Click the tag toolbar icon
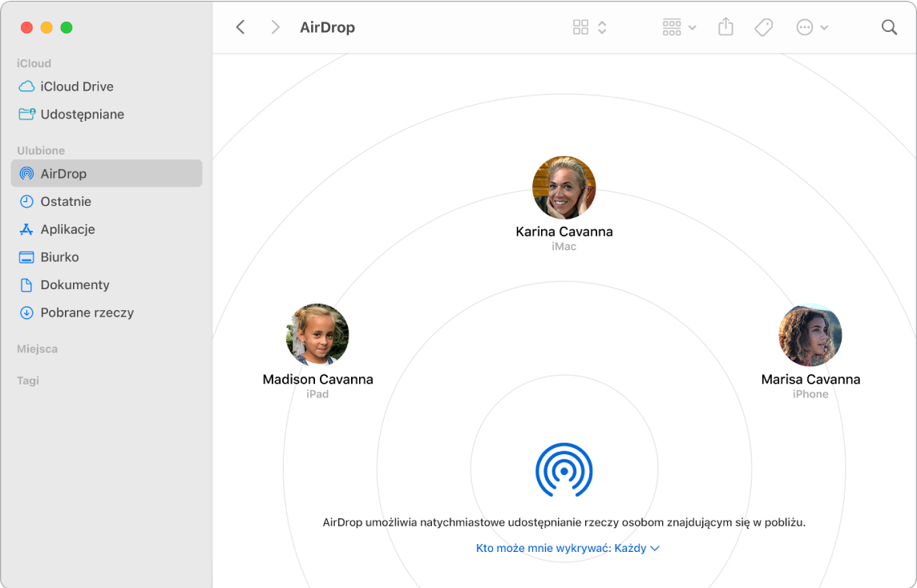 764,27
